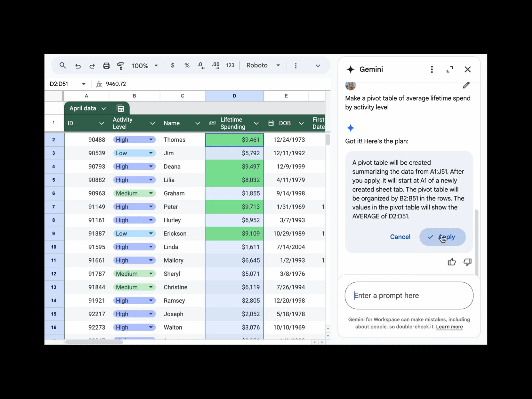This screenshot has width=532, height=399.
Task: Select column A header
Action: click(86, 96)
